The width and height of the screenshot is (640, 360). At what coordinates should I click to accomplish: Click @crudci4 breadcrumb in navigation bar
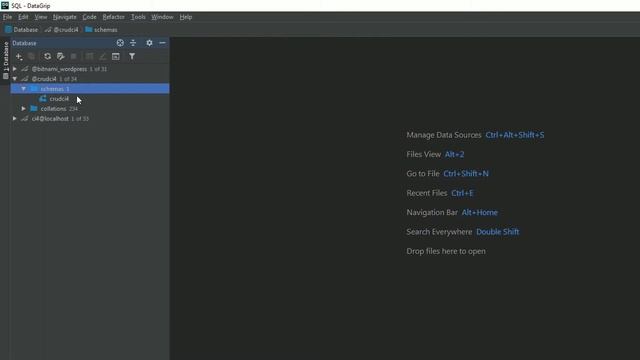pyautogui.click(x=61, y=30)
